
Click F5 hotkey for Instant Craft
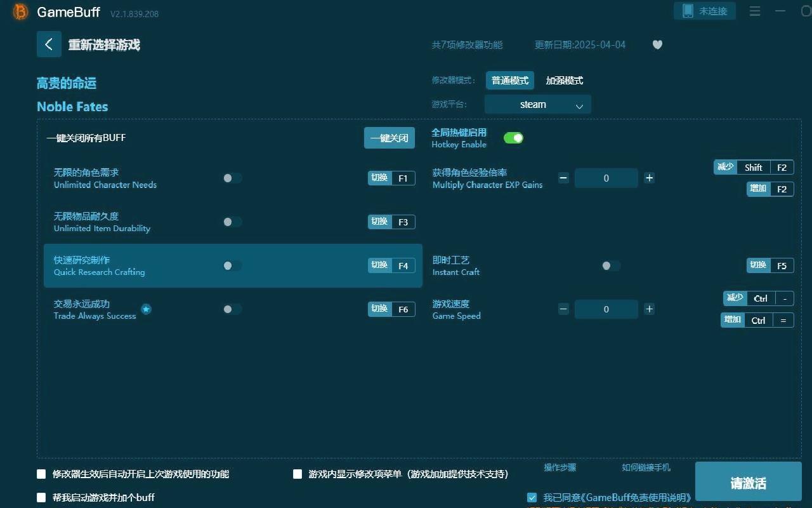pyautogui.click(x=770, y=265)
